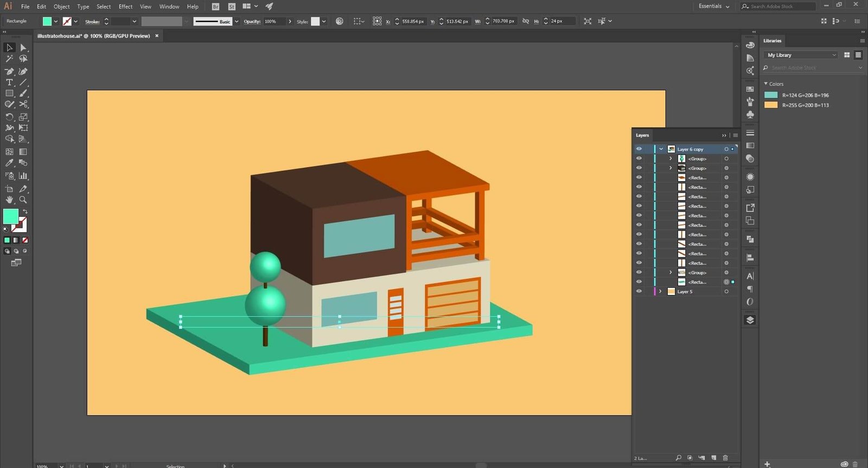
Task: Select the Magic Wand tool
Action: (x=9, y=59)
